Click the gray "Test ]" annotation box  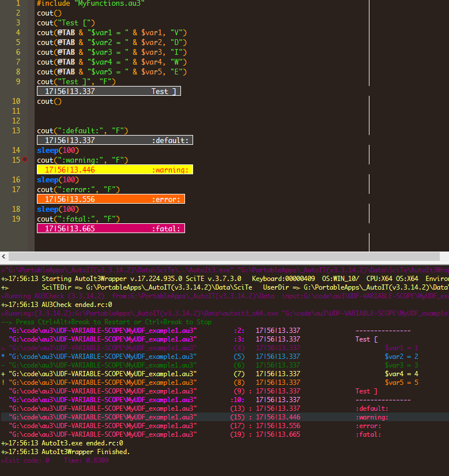point(109,91)
